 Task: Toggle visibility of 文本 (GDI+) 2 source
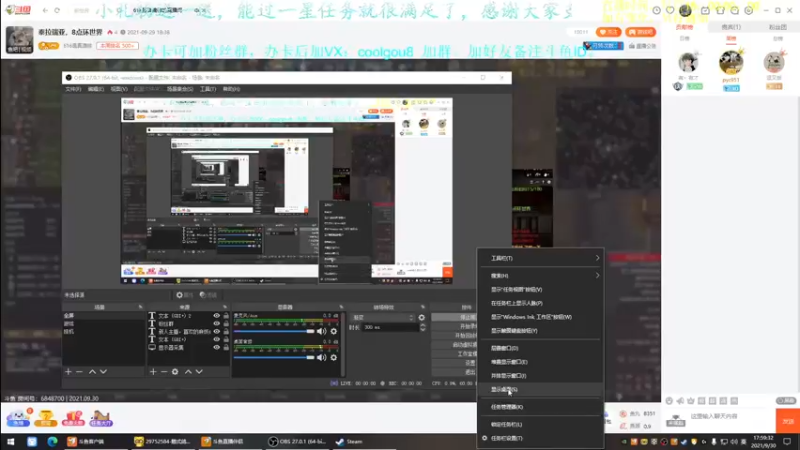pos(216,316)
